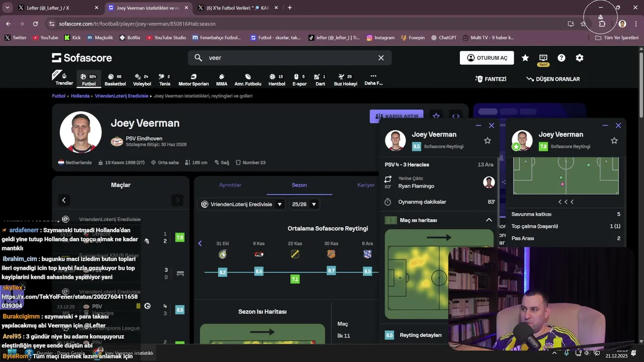This screenshot has height=362, width=644.
Task: Select the Futbol sport tab
Action: pos(89,79)
